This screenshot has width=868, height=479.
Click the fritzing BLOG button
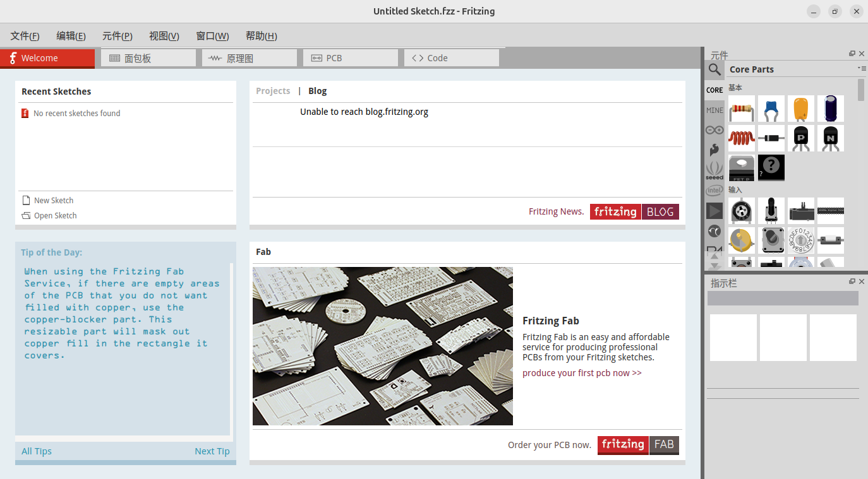(x=634, y=212)
